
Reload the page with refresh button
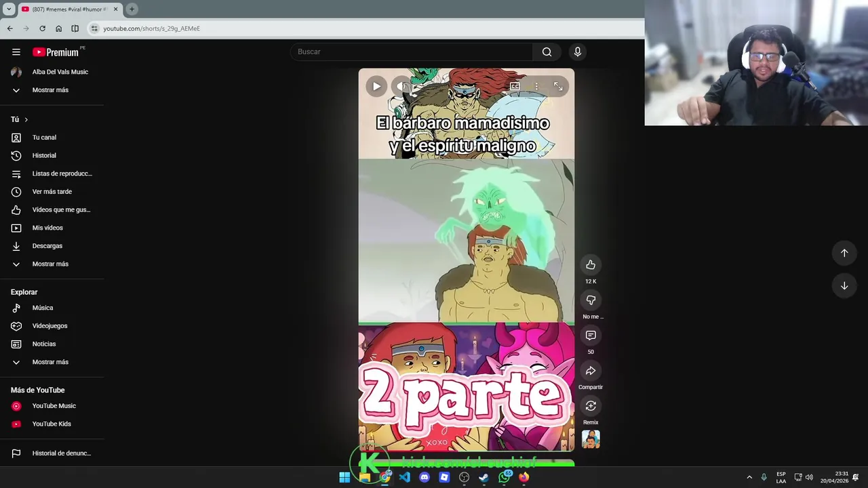point(42,28)
